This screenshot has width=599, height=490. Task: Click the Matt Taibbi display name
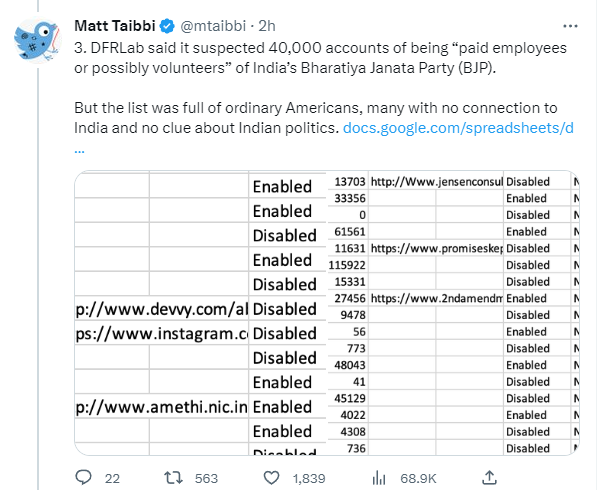pos(115,26)
